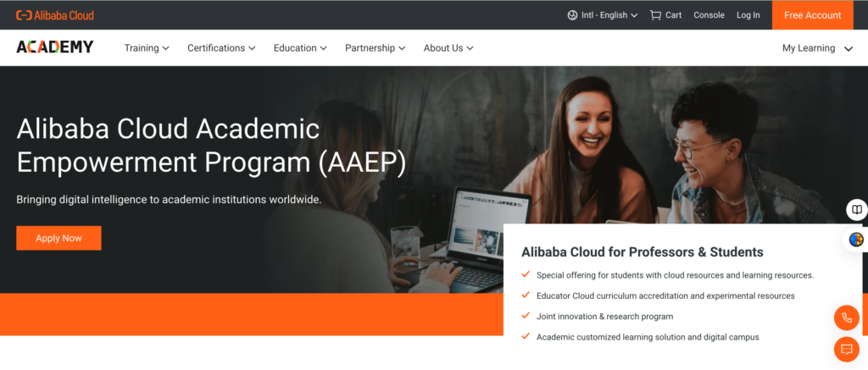Click the orange phone contact icon
The image size is (868, 370).
point(847,318)
